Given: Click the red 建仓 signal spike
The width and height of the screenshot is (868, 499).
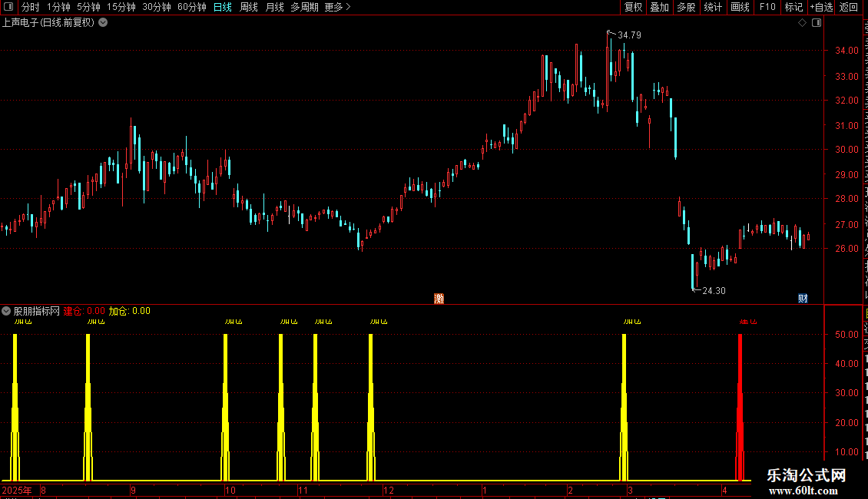Looking at the screenshot, I should [x=740, y=407].
